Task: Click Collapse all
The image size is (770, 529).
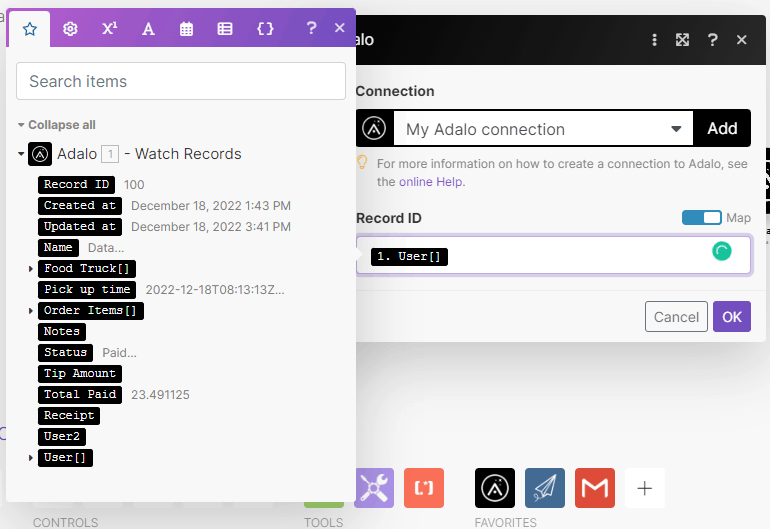Action: click(61, 125)
